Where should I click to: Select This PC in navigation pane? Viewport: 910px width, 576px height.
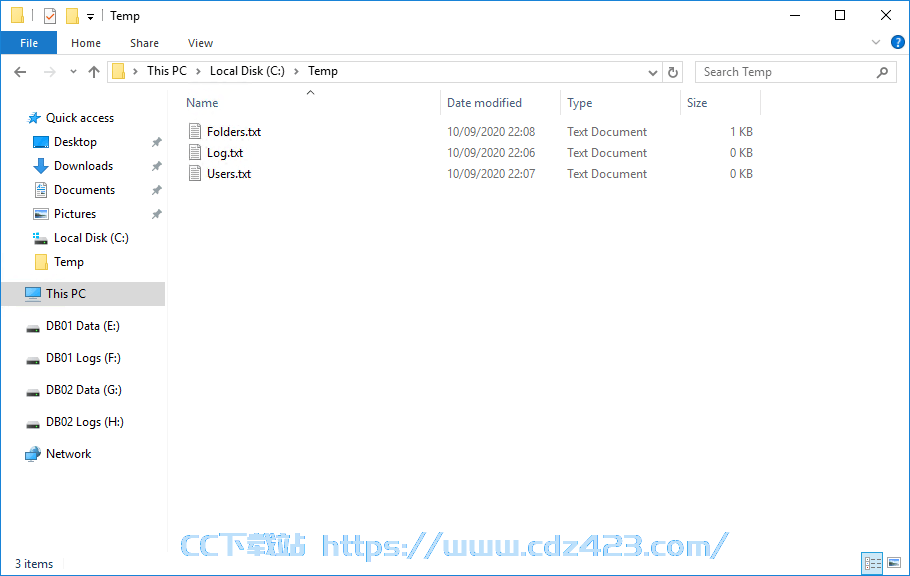[84, 294]
